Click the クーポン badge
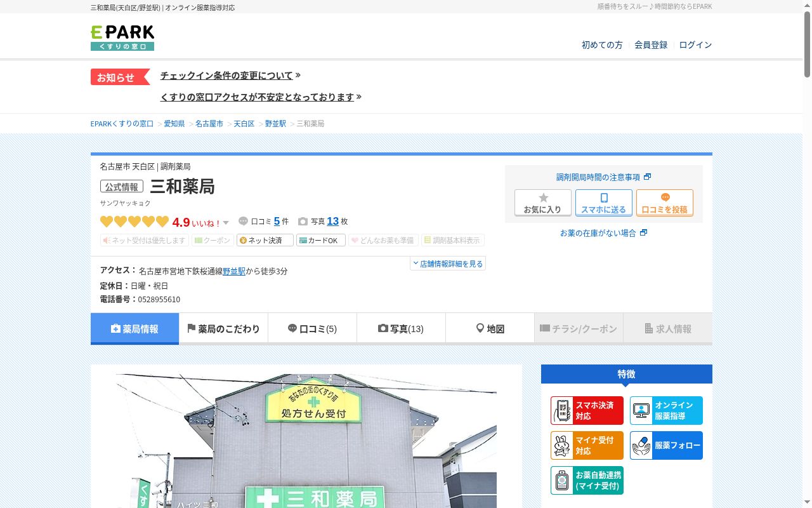The height and width of the screenshot is (508, 812). 213,241
